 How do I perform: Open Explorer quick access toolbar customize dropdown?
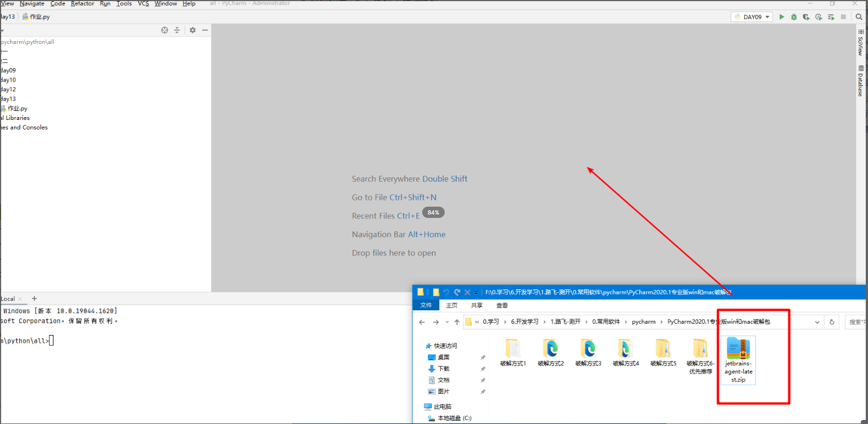pos(476,293)
